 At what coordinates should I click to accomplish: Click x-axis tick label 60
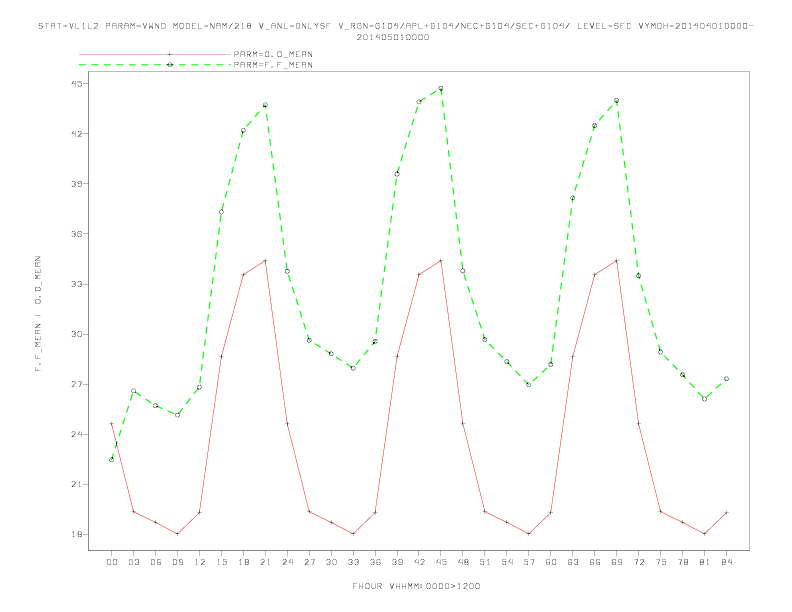tap(551, 562)
